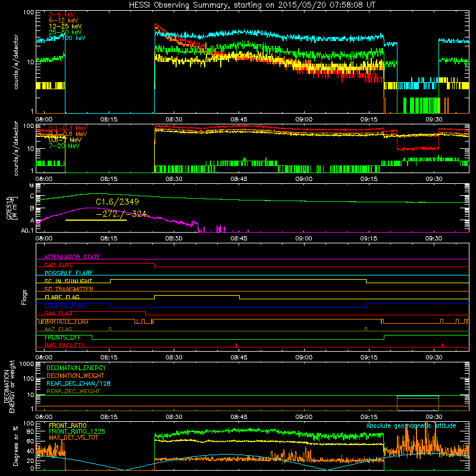Click the BAD_PACKETS spike near 08:45
Screen dimensions: 476x476
point(236,345)
